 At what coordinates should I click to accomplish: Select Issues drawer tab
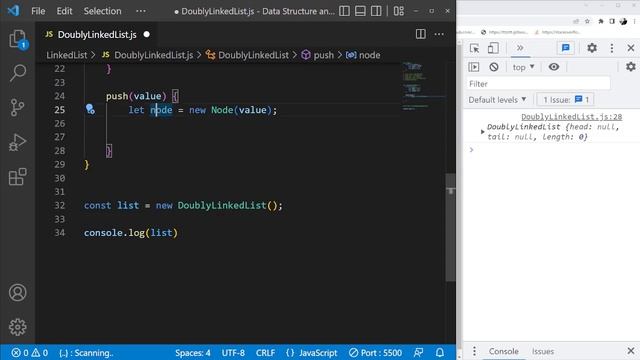click(x=543, y=351)
